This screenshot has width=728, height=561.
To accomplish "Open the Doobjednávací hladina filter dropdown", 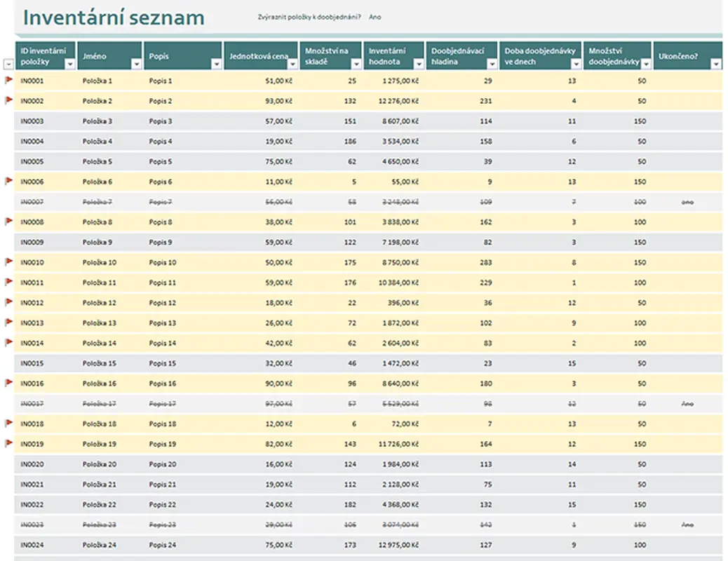I will pos(492,64).
